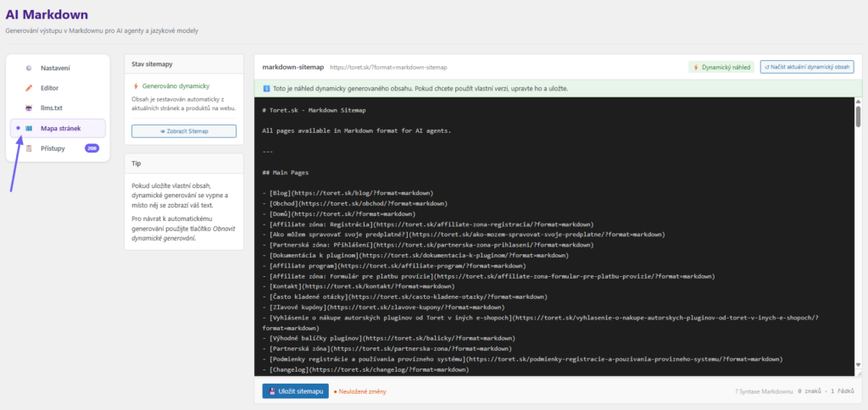Click the [Changelog] link line in the editor

tap(365, 369)
